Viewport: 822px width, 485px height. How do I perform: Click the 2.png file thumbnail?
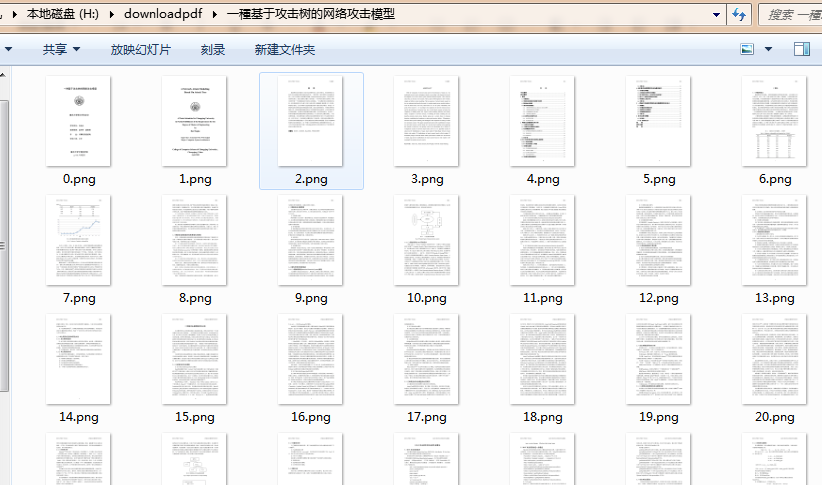310,121
